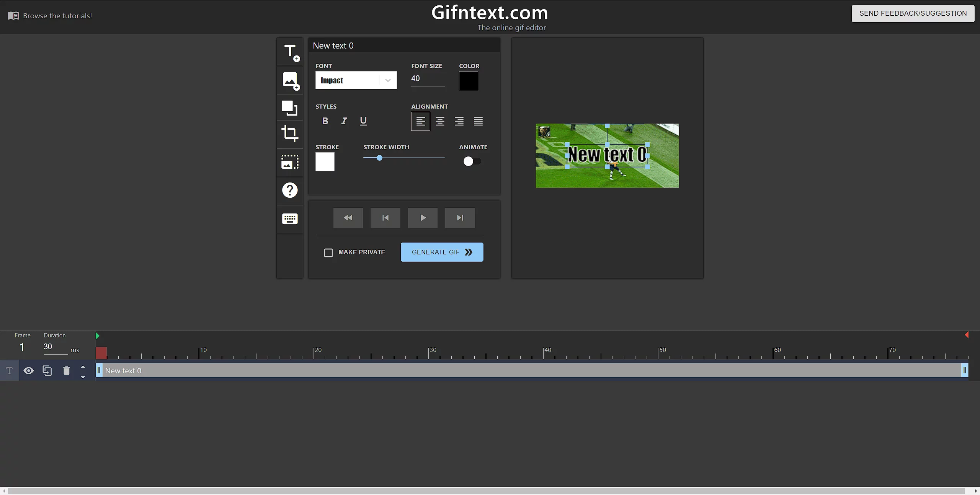980x495 pixels.
Task: Open the keyboard shortcuts icon
Action: (x=290, y=219)
